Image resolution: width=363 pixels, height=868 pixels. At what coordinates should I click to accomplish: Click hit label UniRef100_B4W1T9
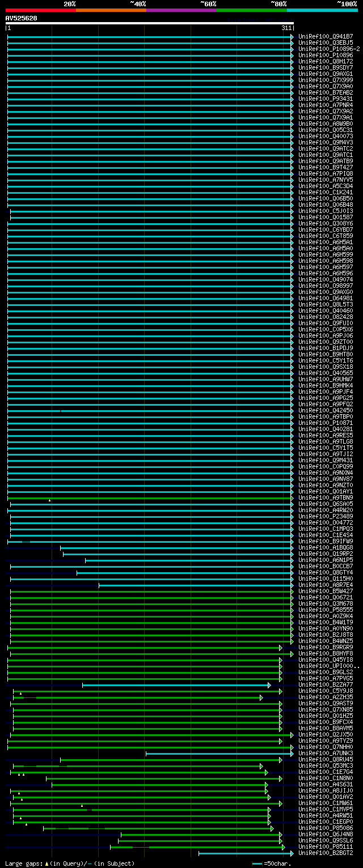point(326,622)
